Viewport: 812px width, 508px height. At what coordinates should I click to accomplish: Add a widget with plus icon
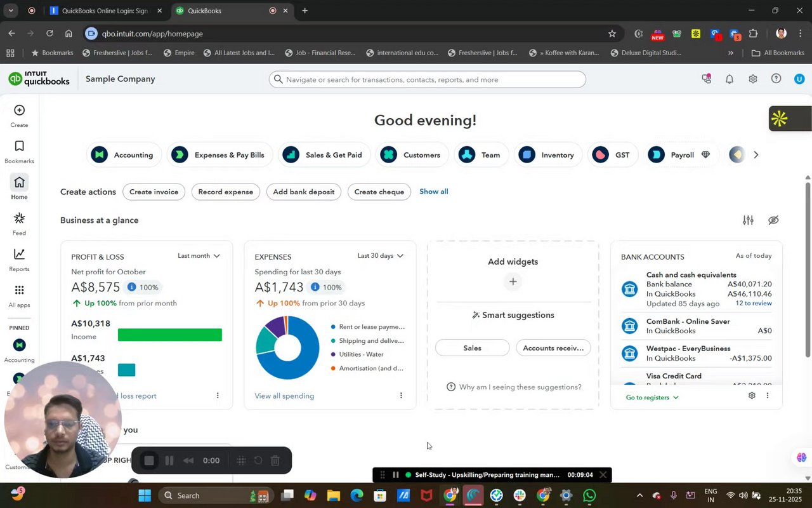coord(513,281)
